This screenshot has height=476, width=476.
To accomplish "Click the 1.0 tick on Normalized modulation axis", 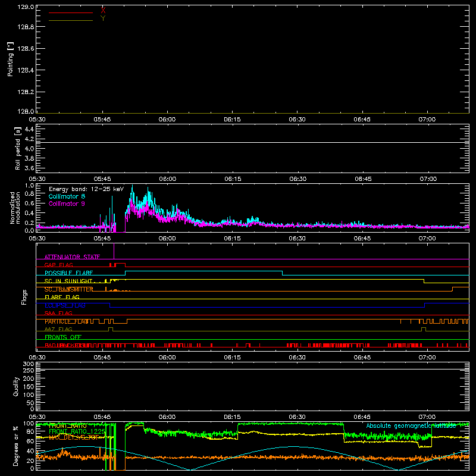I will pos(29,186).
